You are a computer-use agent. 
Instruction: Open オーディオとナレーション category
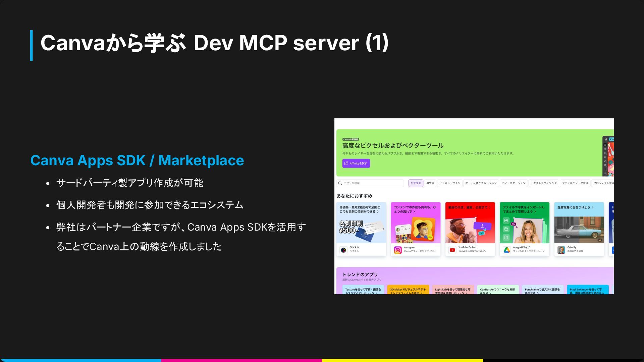tap(481, 183)
